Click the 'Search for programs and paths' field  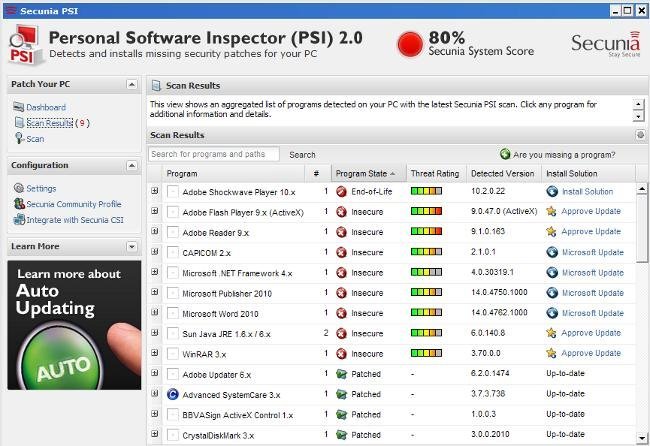coord(214,154)
